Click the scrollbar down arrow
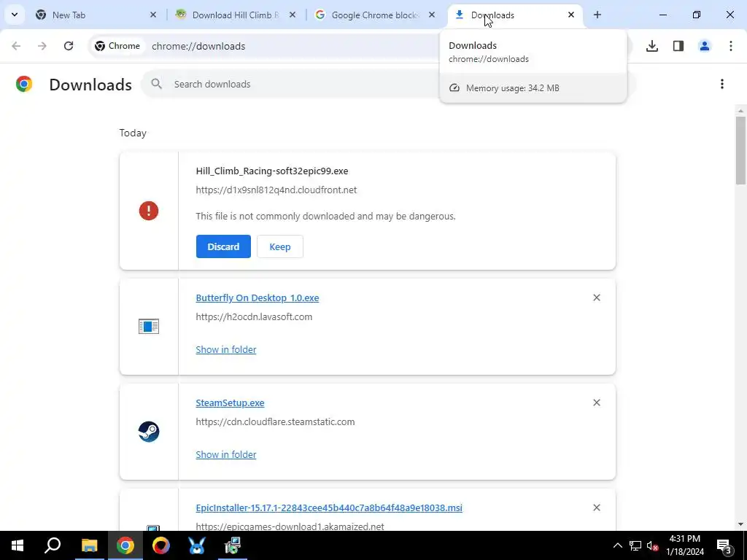The image size is (747, 560). click(740, 525)
